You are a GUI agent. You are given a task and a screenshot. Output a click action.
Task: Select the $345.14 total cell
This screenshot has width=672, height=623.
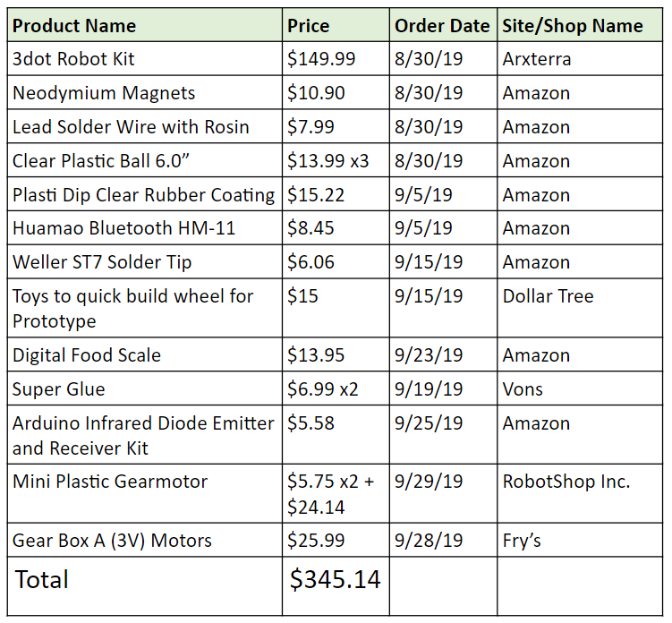click(x=336, y=586)
